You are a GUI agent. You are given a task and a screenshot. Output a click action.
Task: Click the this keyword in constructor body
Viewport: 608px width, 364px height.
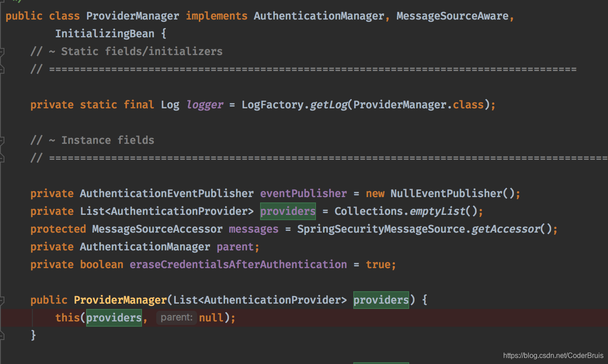point(67,318)
